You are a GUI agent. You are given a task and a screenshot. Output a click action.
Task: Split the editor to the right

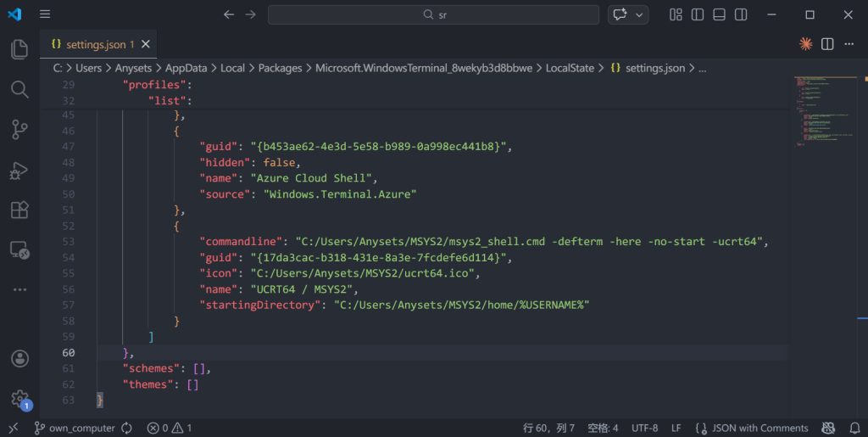[x=827, y=44]
